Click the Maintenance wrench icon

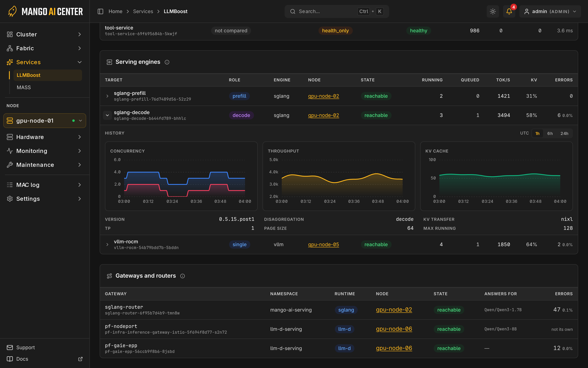pyautogui.click(x=10, y=165)
